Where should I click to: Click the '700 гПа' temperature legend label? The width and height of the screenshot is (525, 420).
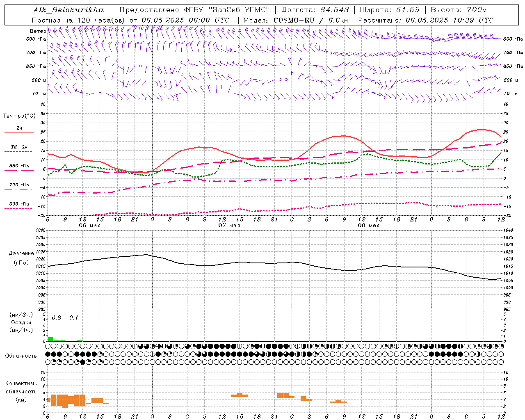click(19, 185)
